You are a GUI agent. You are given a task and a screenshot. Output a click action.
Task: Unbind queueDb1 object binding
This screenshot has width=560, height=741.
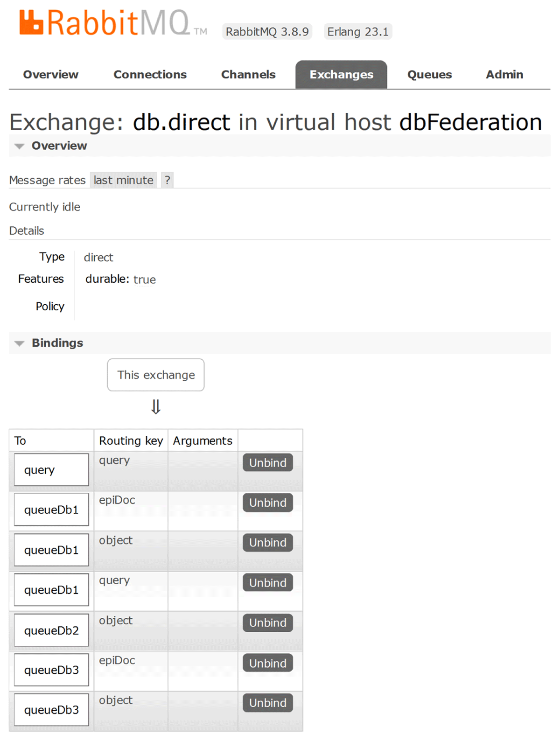coord(268,543)
